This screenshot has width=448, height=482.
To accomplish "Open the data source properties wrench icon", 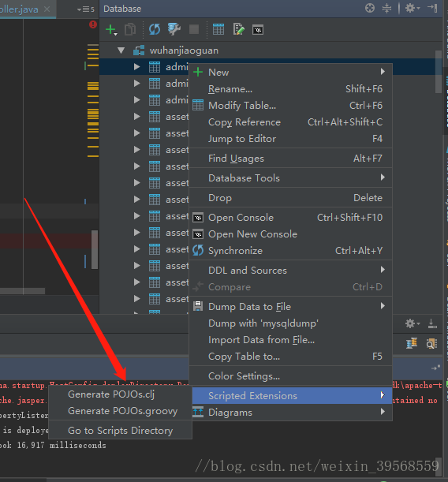I will click(x=174, y=29).
